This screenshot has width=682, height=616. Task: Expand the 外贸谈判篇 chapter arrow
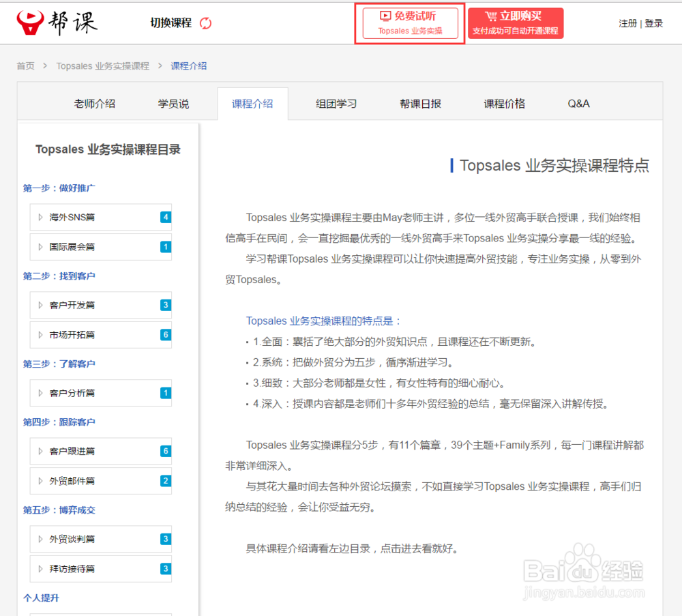pyautogui.click(x=40, y=539)
